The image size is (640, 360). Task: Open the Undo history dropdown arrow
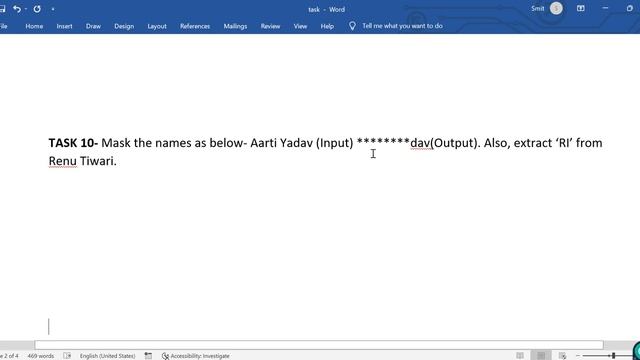pos(25,9)
